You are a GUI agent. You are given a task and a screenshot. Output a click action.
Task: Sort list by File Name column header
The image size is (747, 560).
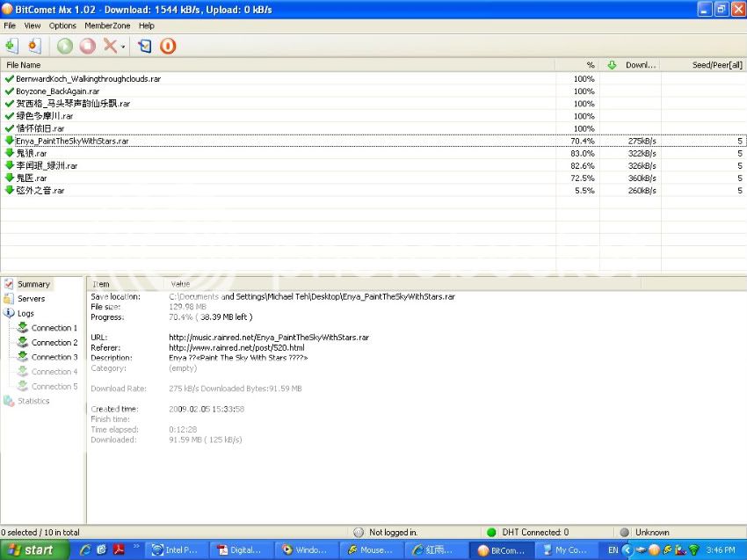pyautogui.click(x=25, y=65)
